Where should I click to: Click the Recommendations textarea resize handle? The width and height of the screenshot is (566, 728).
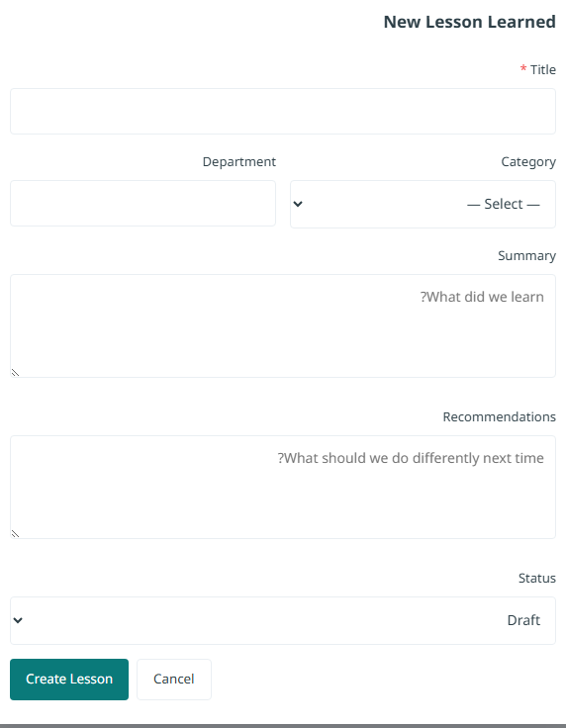click(x=15, y=533)
